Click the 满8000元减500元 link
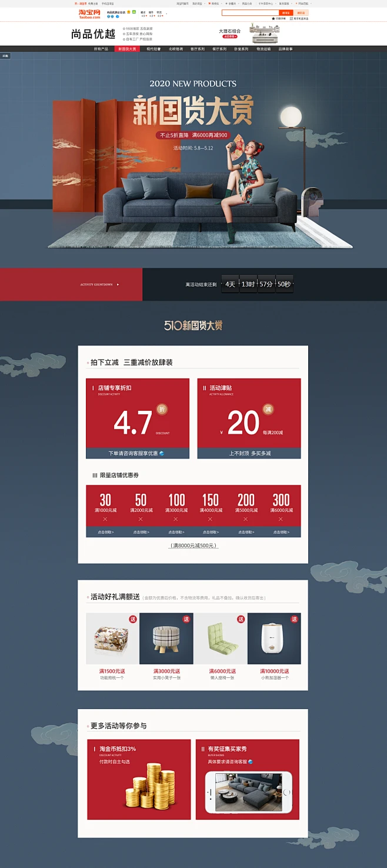The width and height of the screenshot is (387, 868). coord(193,546)
